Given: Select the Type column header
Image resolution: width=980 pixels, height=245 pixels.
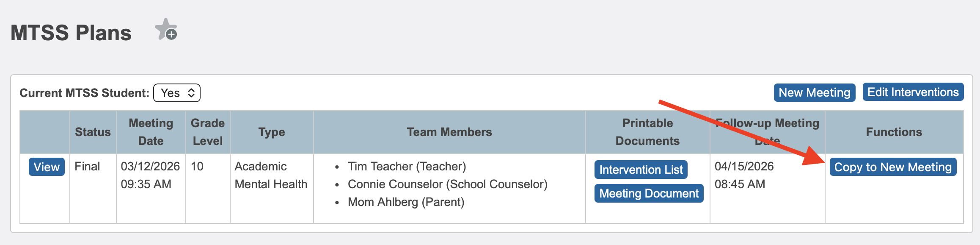Looking at the screenshot, I should coord(272,132).
